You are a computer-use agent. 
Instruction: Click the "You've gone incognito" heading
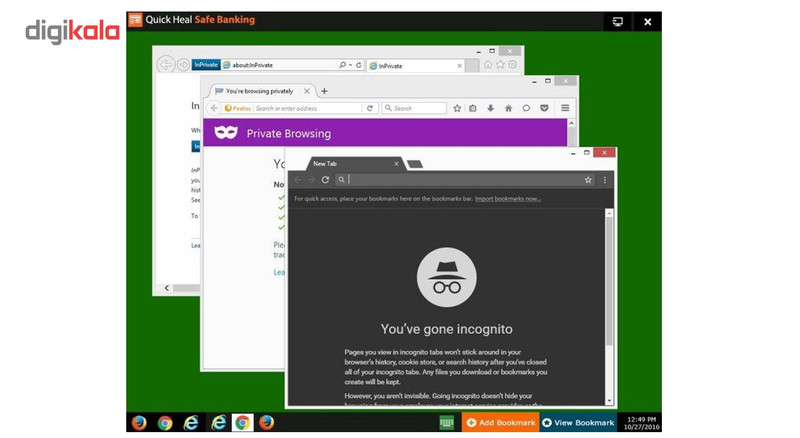click(446, 329)
